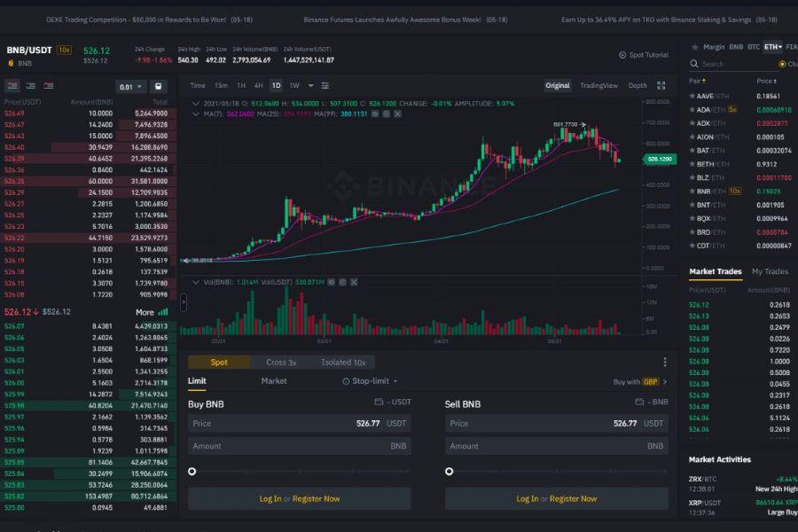Click Sell BNB amount slider handle
Viewport: 798px width, 532px height.
449,472
